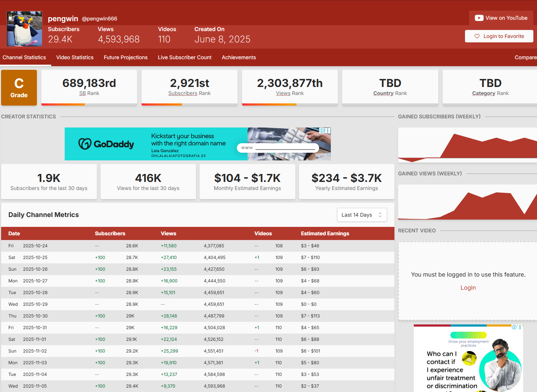Screen dimensions: 537x392
Task: Click the Subscribers Rank card link
Action: (183, 93)
